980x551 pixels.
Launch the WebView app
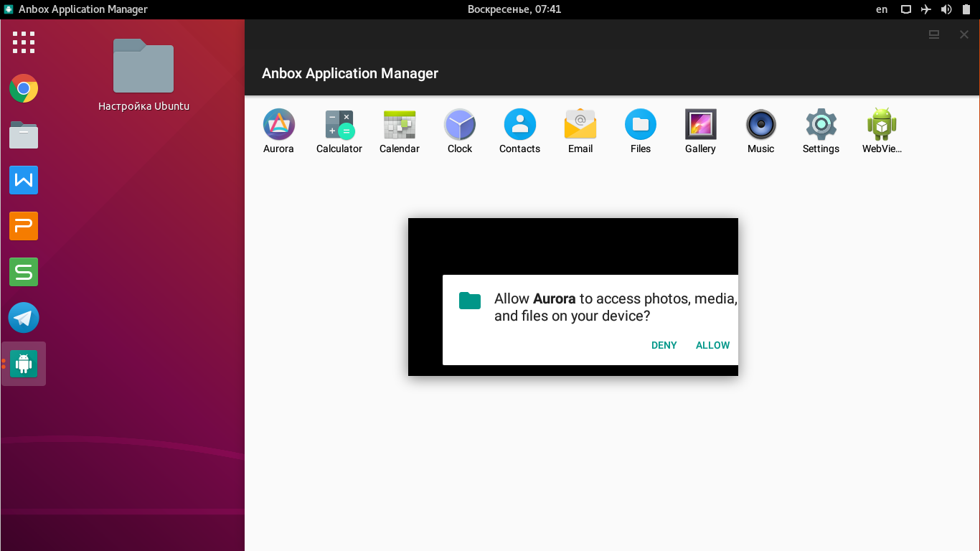click(882, 125)
